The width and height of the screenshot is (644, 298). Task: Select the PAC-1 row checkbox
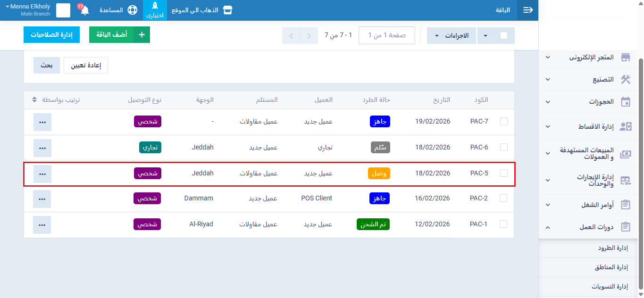[504, 224]
